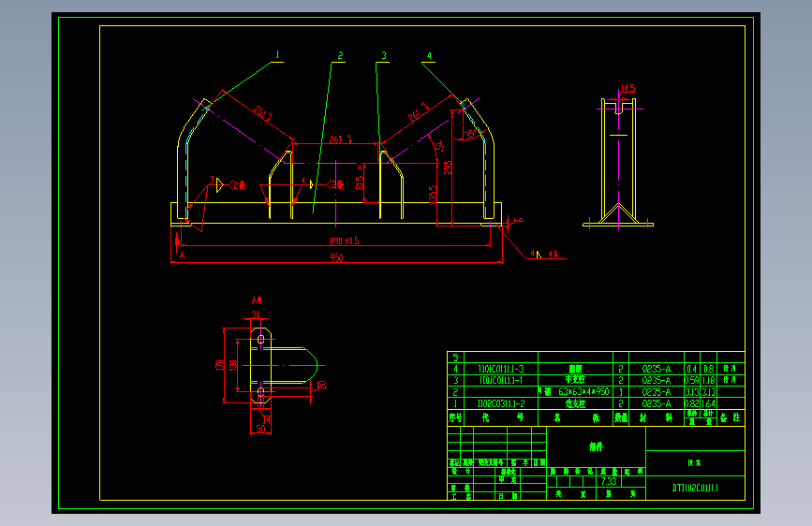The width and height of the screenshot is (812, 526).
Task: Click the section arrow label "A"
Action: pos(182,255)
